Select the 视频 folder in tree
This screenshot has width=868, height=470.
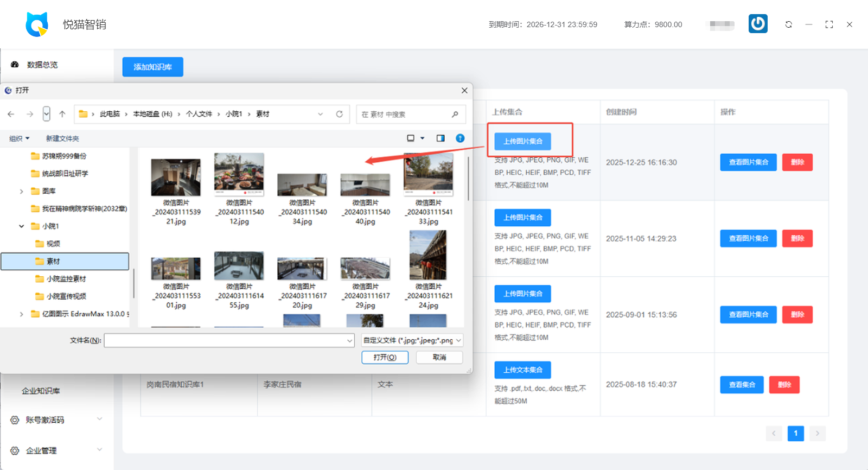[53, 244]
